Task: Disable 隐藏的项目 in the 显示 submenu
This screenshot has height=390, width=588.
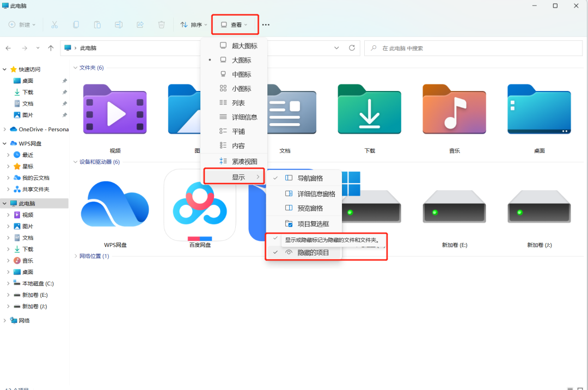Action: [x=310, y=252]
